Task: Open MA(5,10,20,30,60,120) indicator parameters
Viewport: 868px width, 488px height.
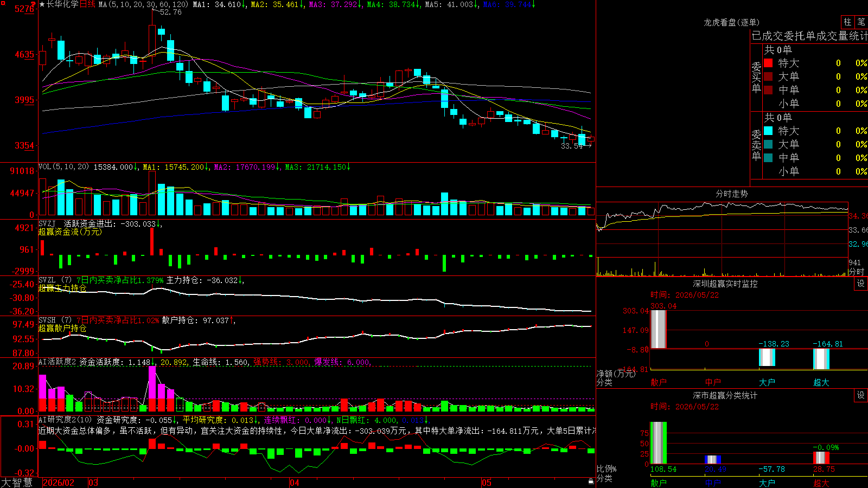Action: point(144,4)
